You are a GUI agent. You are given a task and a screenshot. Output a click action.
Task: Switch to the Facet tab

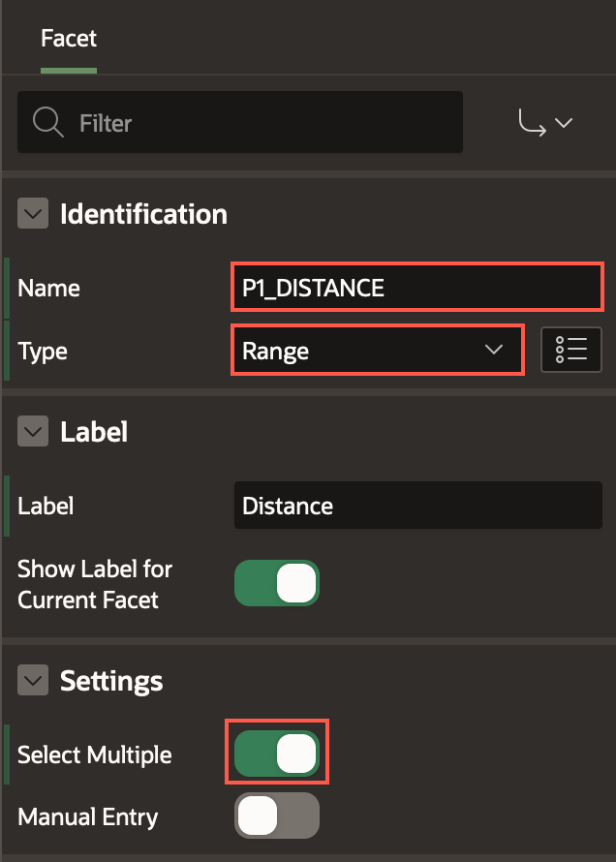[69, 39]
